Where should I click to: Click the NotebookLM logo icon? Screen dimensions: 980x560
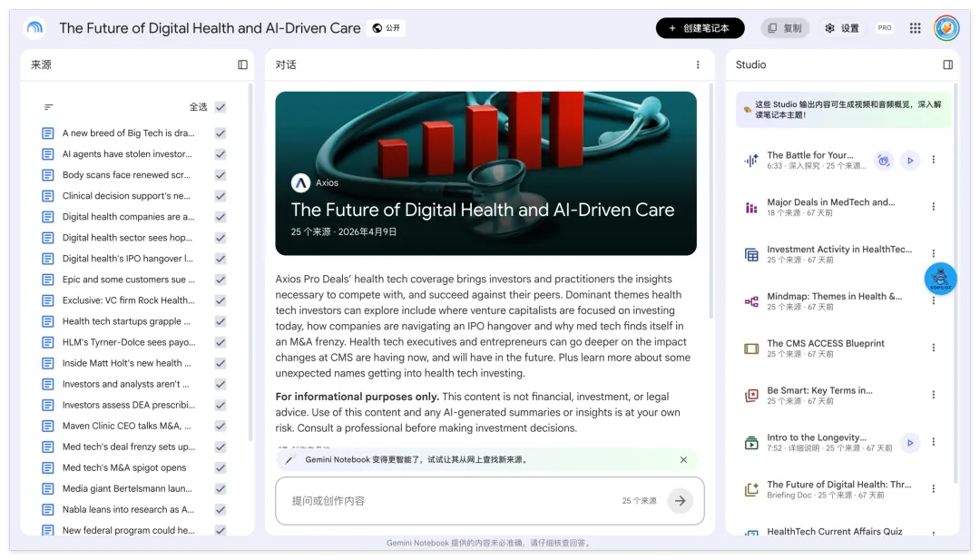click(x=35, y=28)
